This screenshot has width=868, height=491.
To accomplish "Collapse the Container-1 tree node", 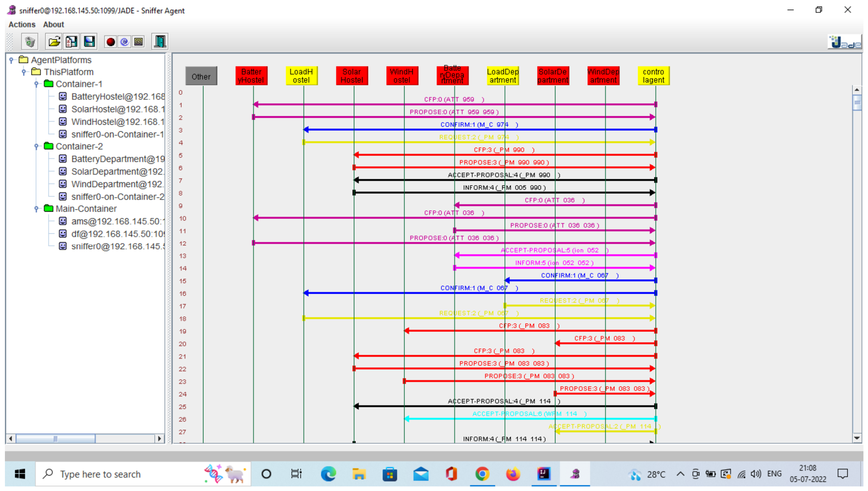I will (x=36, y=84).
